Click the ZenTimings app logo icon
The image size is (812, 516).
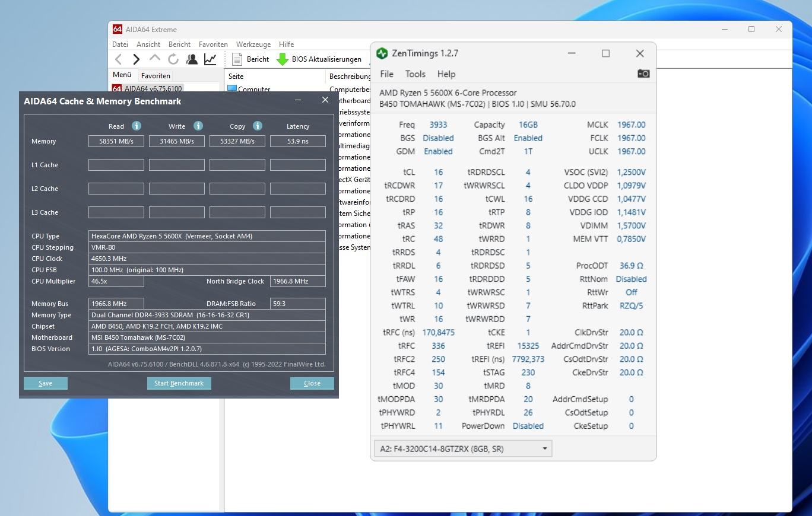click(382, 53)
